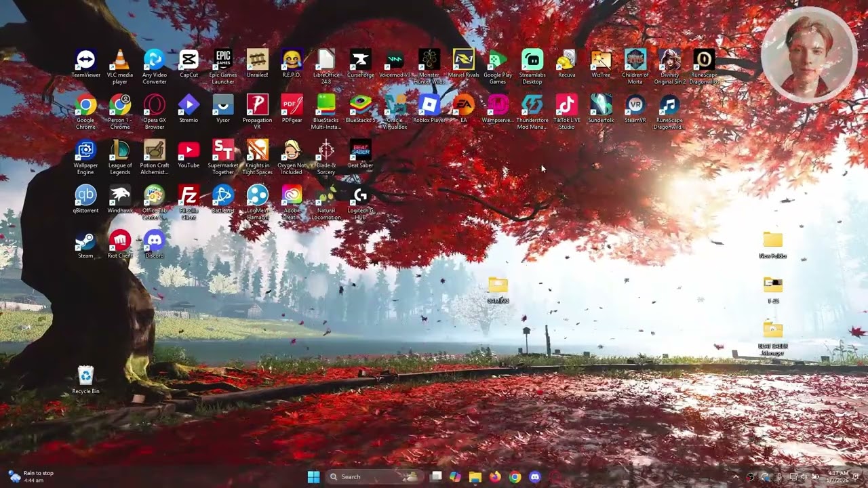Image resolution: width=868 pixels, height=488 pixels.
Task: Click the Opera GX Browser icon
Action: pos(155,105)
